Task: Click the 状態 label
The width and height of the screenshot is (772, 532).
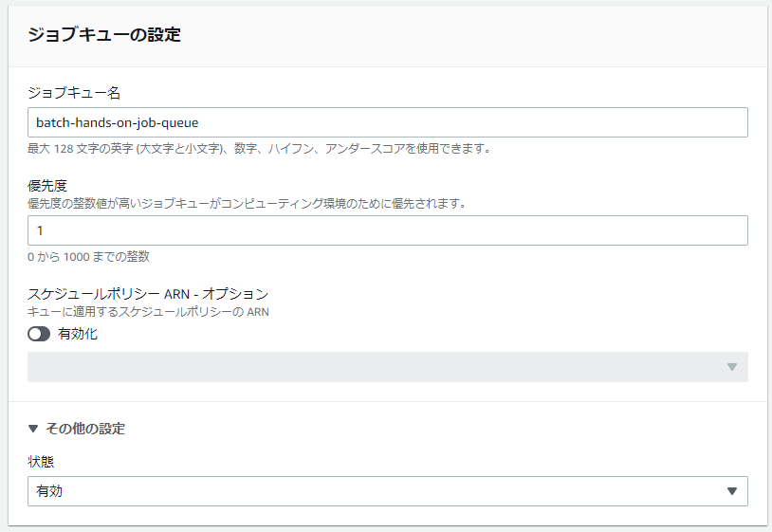Action: 41,462
